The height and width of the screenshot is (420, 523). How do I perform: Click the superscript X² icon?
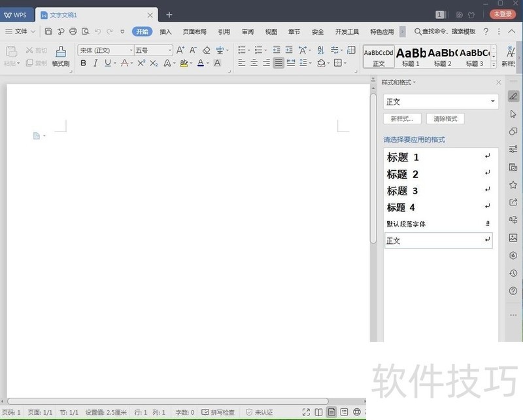coord(141,63)
